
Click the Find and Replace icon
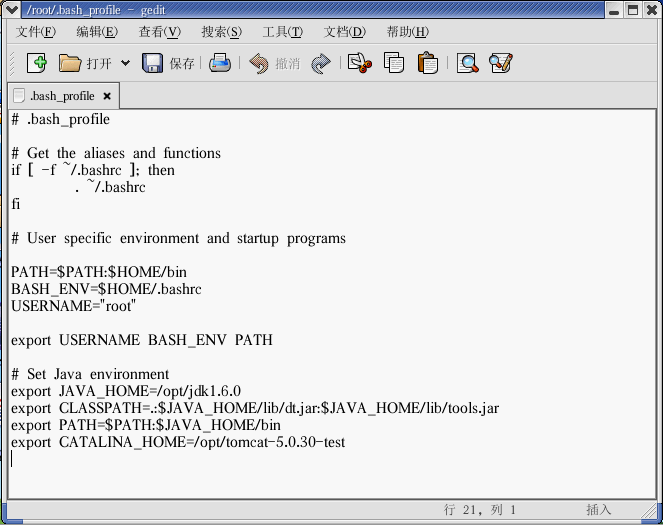(x=501, y=63)
